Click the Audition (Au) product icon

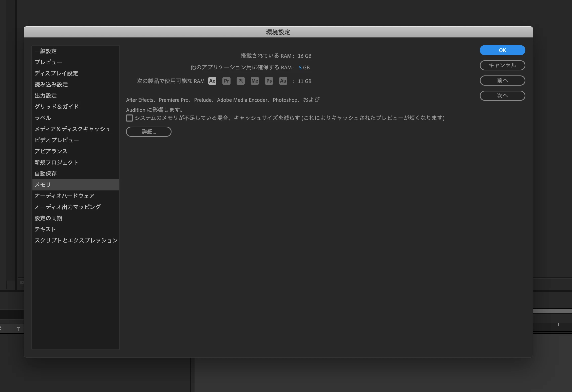pyautogui.click(x=283, y=81)
